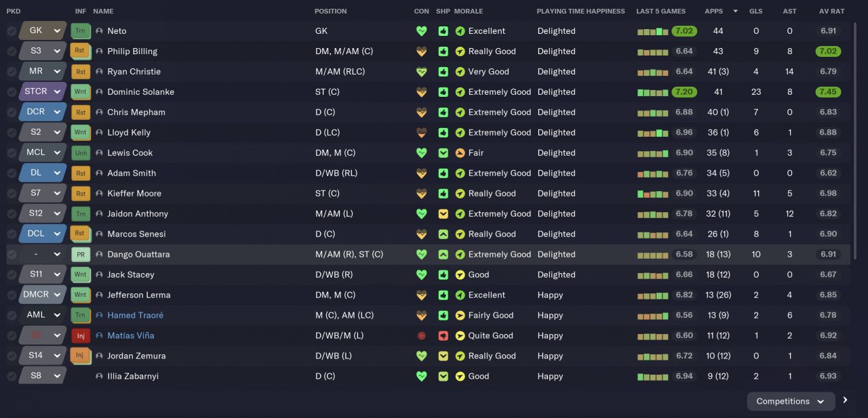Click Neto's Trn training status icon
868x418 pixels.
81,31
